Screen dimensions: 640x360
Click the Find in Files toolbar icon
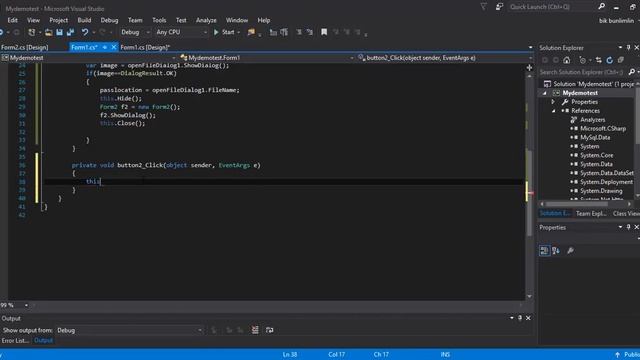tap(251, 32)
